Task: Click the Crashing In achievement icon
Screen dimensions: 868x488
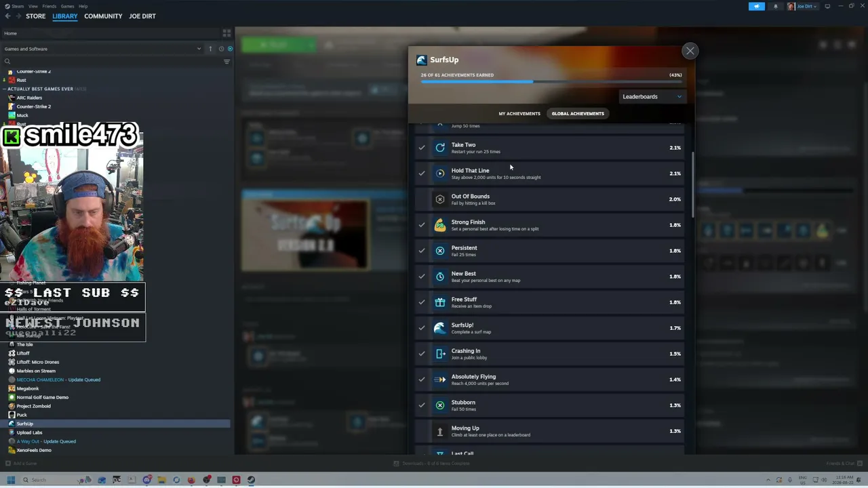Action: (440, 353)
